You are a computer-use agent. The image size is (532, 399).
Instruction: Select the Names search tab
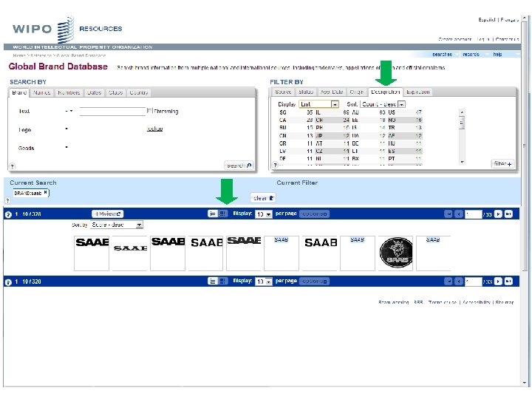42,92
